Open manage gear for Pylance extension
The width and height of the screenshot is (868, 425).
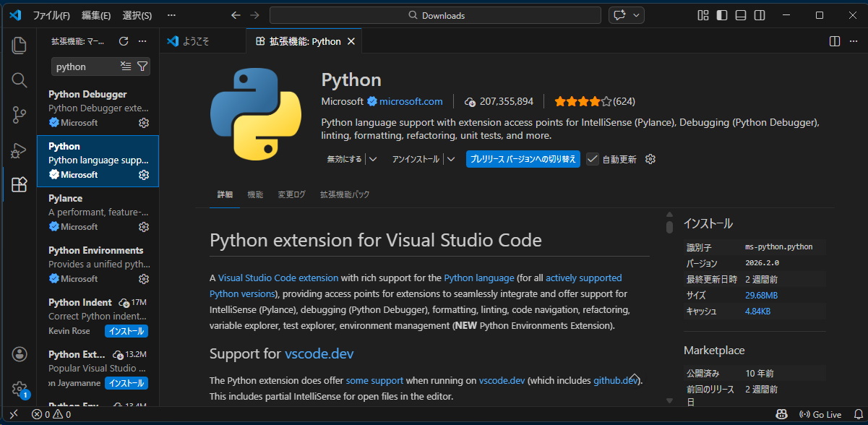coord(144,227)
